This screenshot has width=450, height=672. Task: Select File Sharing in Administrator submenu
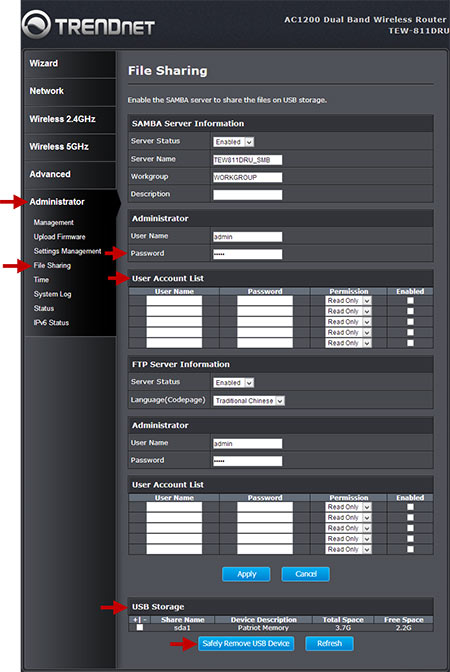pos(52,265)
